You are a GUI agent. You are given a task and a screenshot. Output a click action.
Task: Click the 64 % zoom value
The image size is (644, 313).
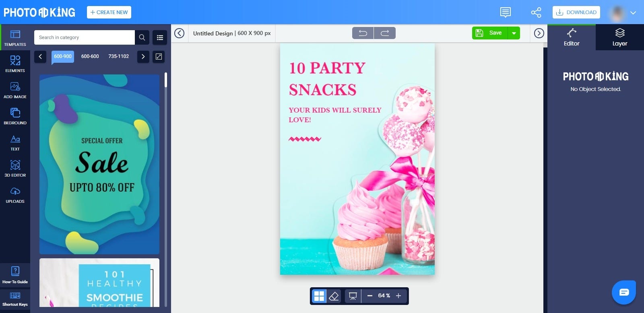point(384,296)
